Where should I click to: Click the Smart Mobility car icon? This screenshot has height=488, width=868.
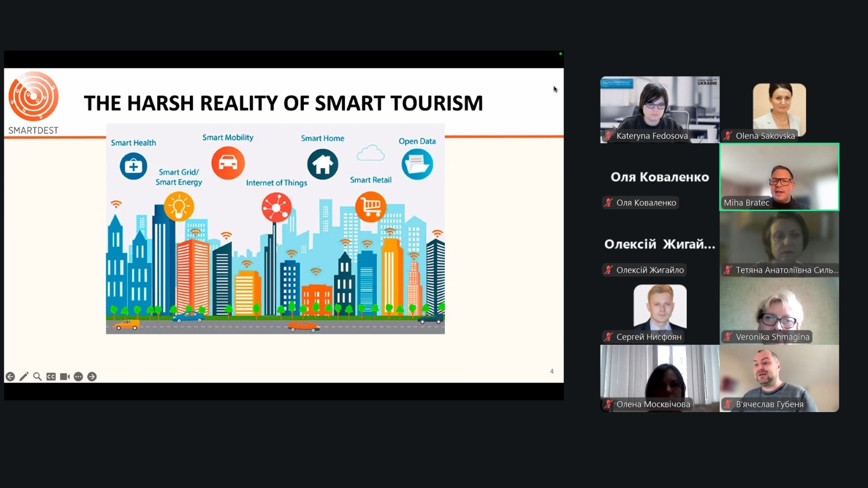pos(228,163)
